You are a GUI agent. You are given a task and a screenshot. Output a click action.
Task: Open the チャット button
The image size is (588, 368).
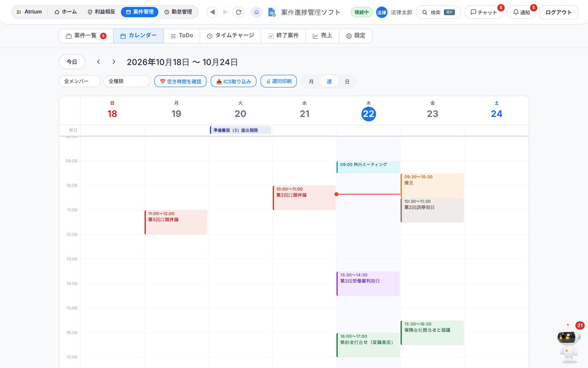[484, 12]
